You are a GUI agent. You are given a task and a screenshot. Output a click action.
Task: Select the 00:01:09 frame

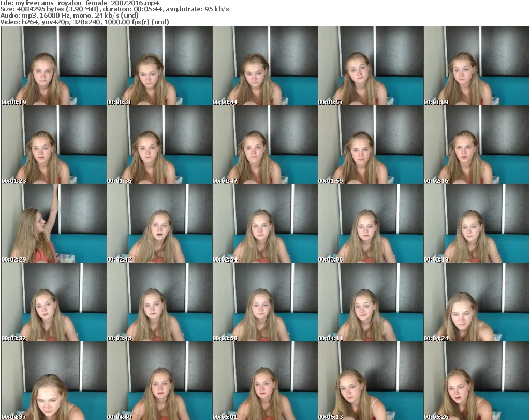(x=476, y=66)
